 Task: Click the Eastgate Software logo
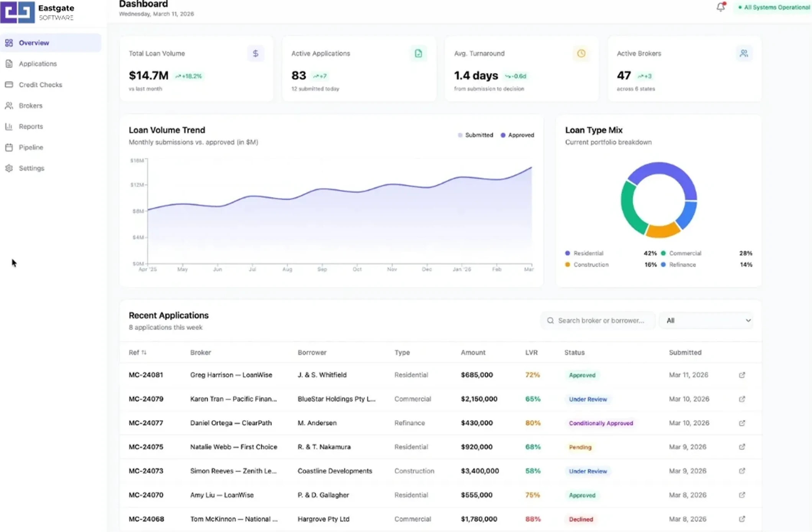tap(37, 12)
